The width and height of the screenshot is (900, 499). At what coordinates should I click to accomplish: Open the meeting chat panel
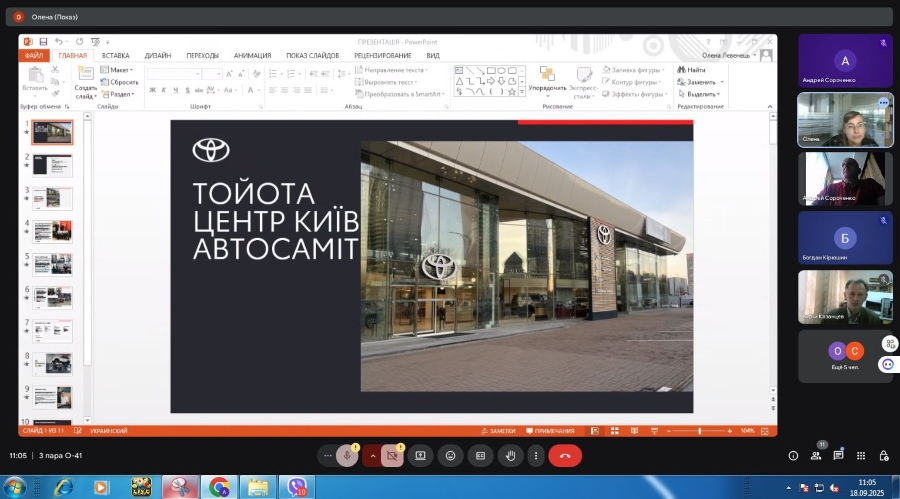(838, 455)
